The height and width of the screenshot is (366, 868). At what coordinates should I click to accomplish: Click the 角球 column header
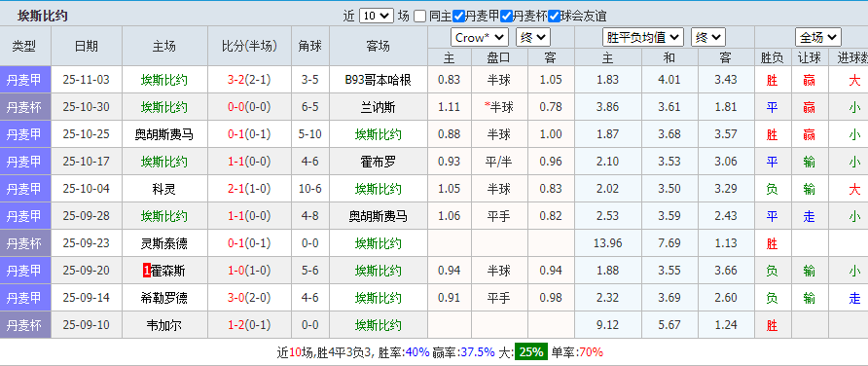point(310,46)
